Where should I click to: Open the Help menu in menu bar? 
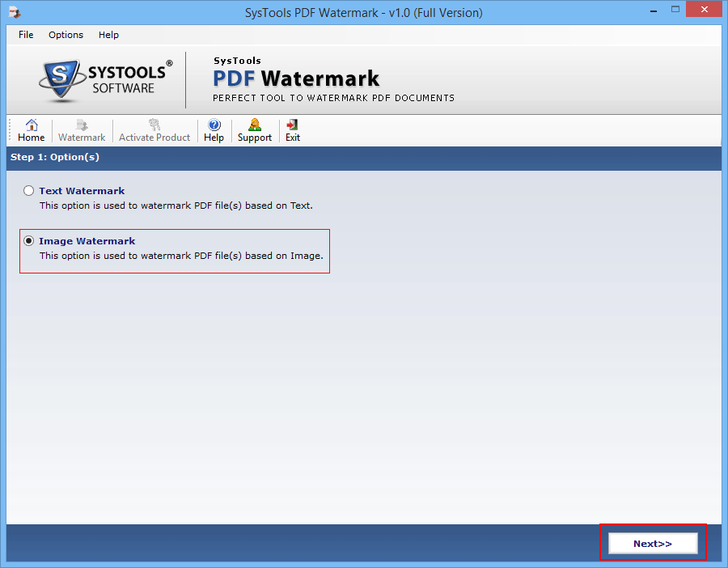click(108, 35)
